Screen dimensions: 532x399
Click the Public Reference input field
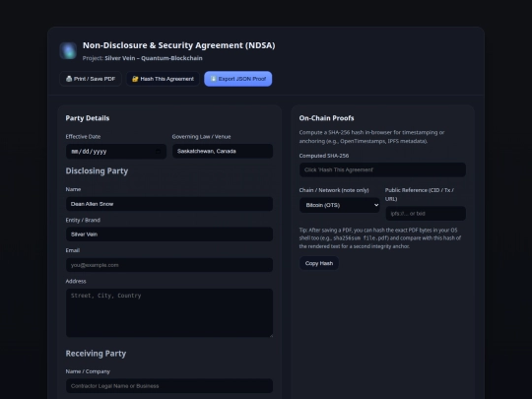click(x=426, y=214)
